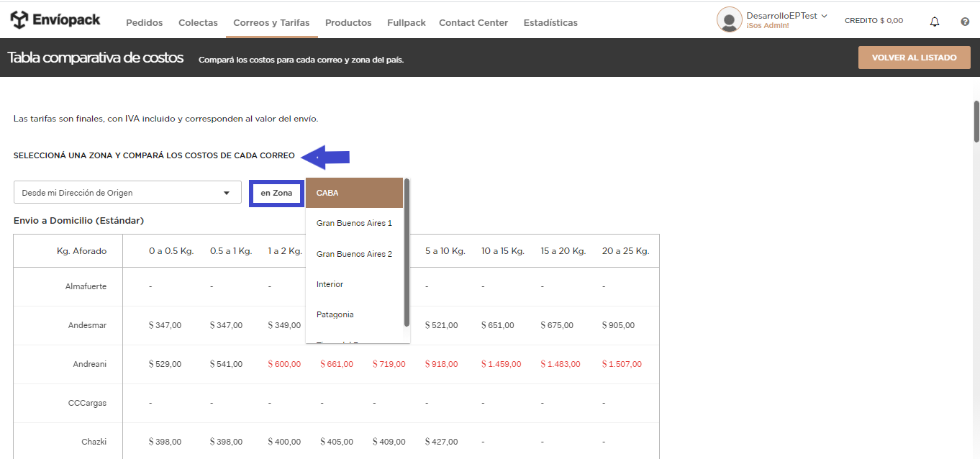Click Andreani red price $ 719,00

click(389, 364)
